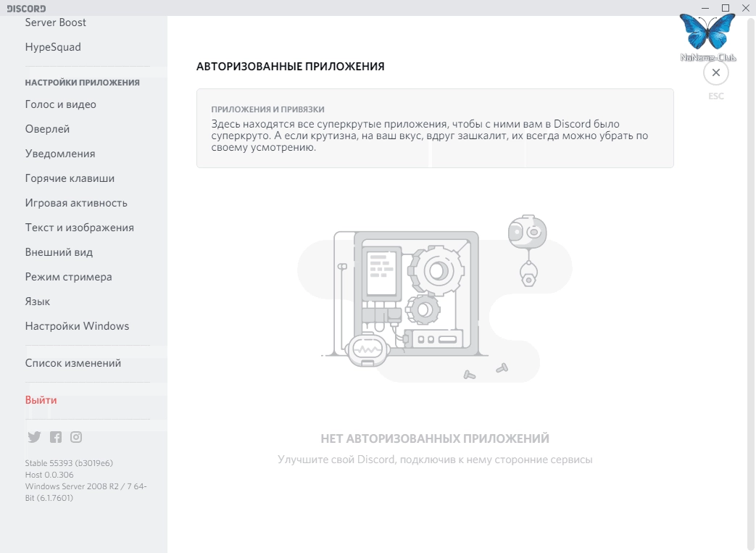Viewport: 756px width, 553px height.
Task: Minimize the Discord window
Action: coord(705,8)
